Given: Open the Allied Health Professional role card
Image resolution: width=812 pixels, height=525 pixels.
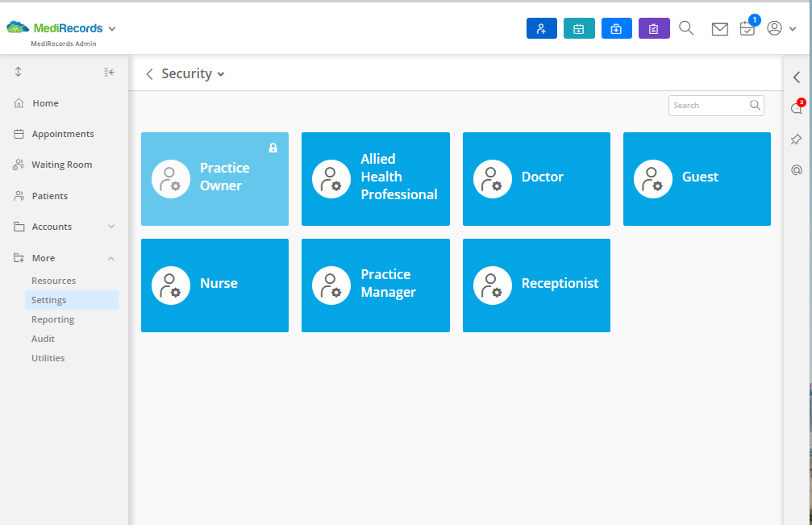Looking at the screenshot, I should coord(376,179).
